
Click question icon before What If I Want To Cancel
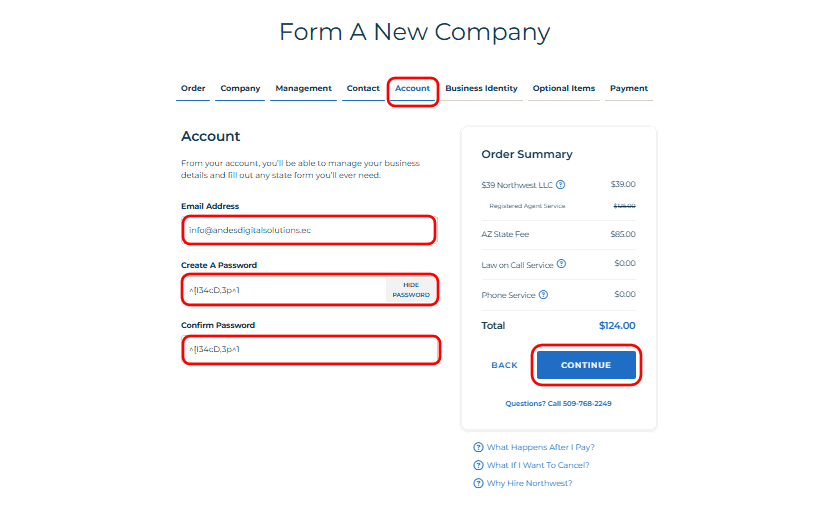tap(478, 465)
